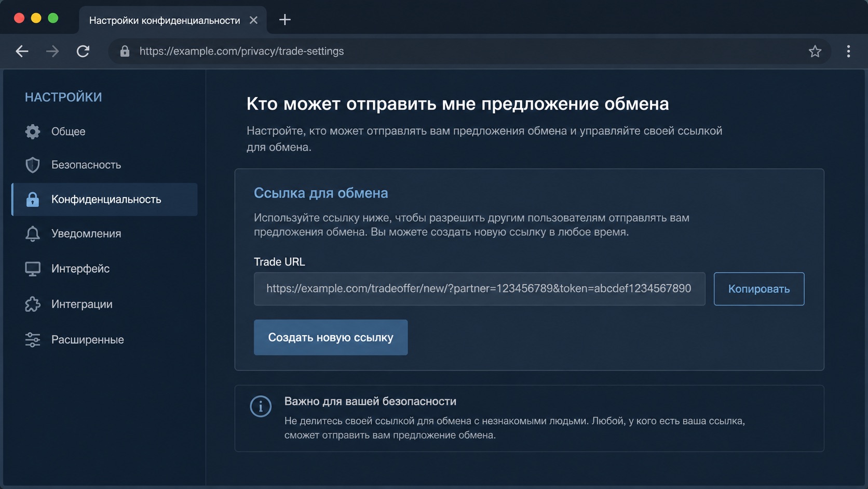Open the Расширенные settings section

tap(104, 339)
